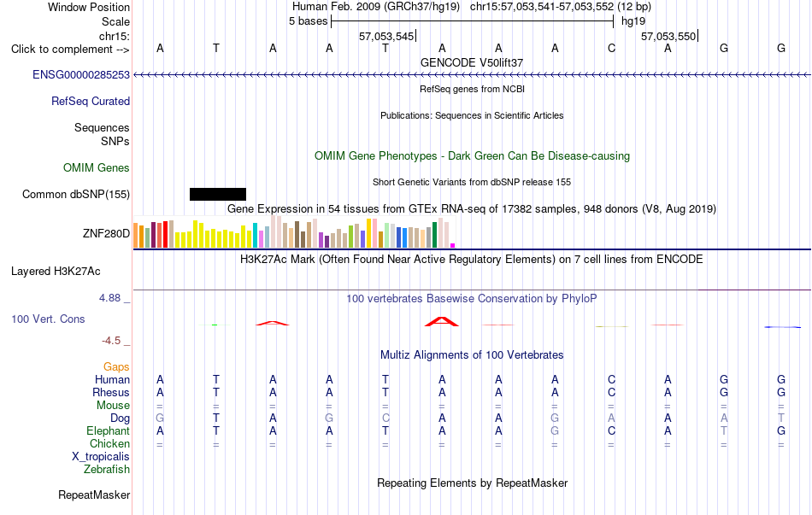The height and width of the screenshot is (515, 812).
Task: Click the 4.88 conservation scale value
Action: tap(109, 297)
